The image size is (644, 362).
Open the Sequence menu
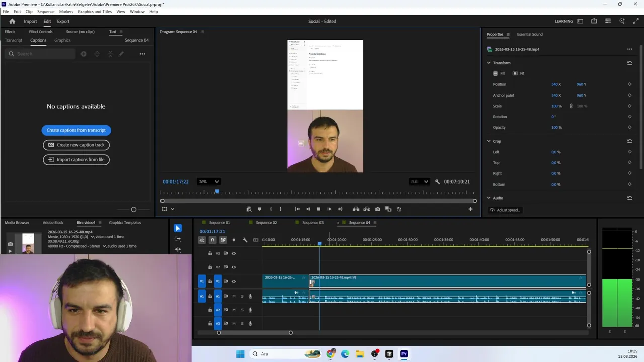46,11
